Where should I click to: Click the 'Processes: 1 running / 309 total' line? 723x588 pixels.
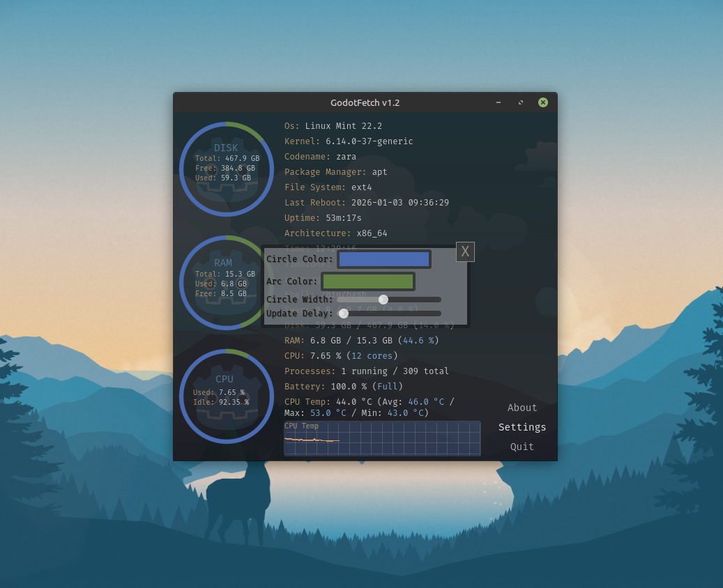point(367,371)
